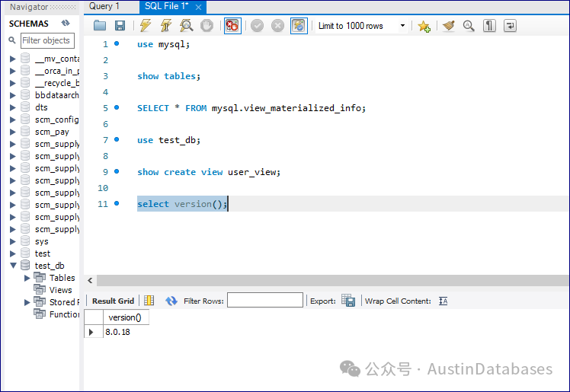Open a SQL script file icon

[x=100, y=26]
